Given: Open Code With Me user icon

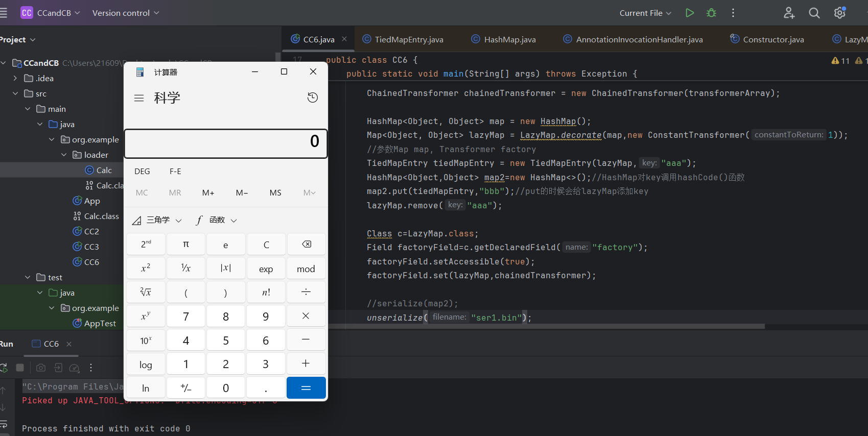Looking at the screenshot, I should [x=789, y=13].
